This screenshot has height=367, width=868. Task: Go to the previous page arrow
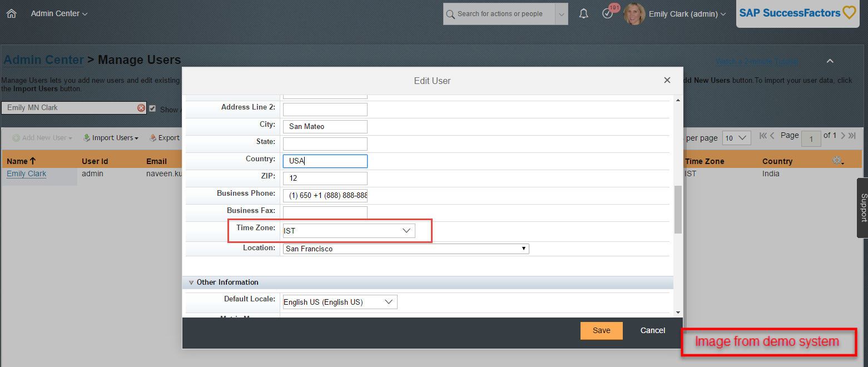tap(772, 136)
